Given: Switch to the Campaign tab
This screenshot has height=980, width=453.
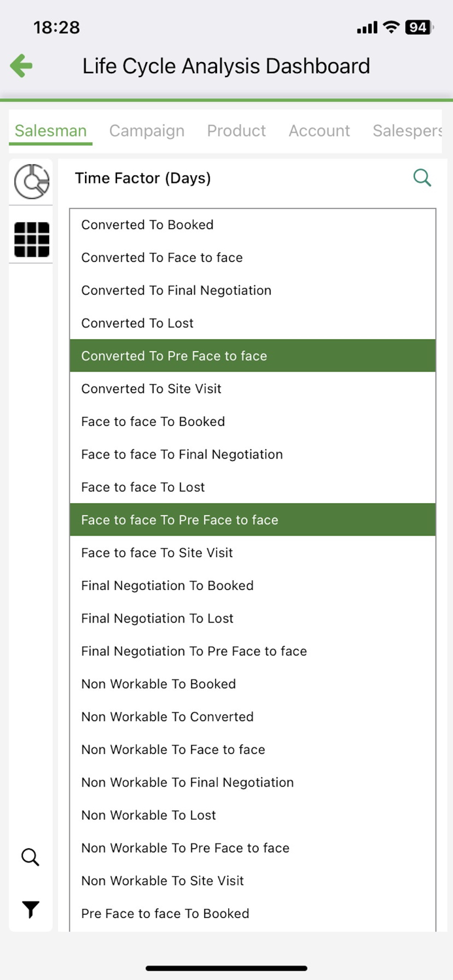Looking at the screenshot, I should (x=146, y=131).
